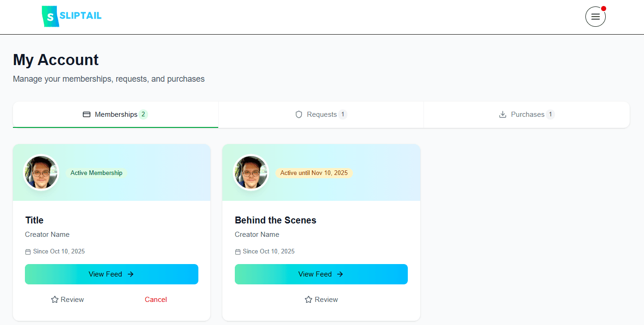Click the star icon beside Review on Title card
644x325 pixels.
pyautogui.click(x=54, y=299)
